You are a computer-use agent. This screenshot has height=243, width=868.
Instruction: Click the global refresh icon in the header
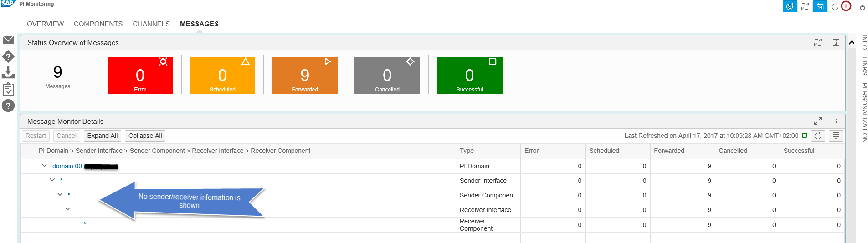pos(835,7)
